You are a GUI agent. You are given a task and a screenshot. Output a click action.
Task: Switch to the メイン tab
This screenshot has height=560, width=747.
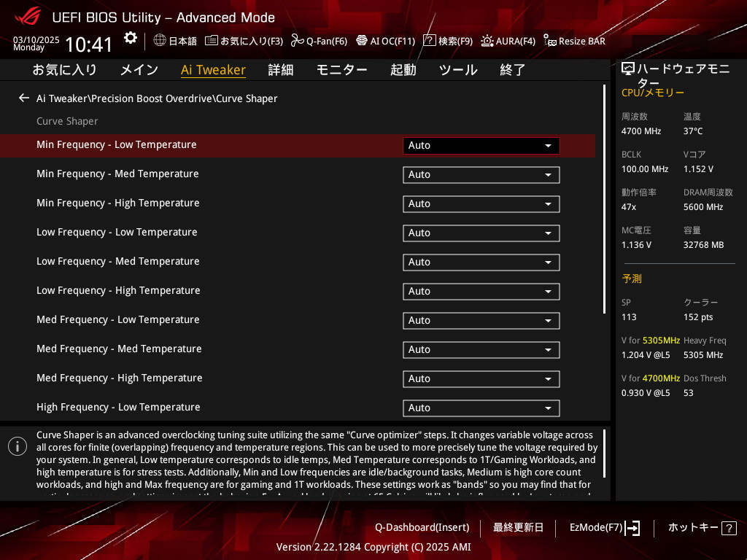[x=139, y=69]
